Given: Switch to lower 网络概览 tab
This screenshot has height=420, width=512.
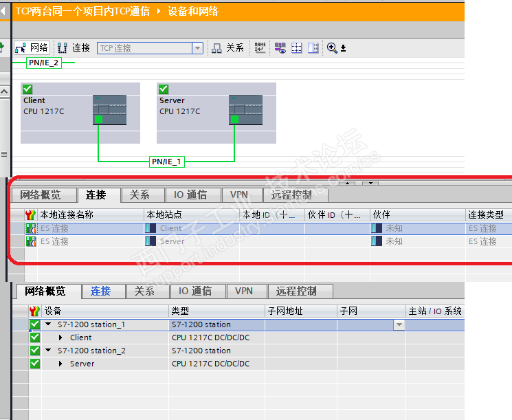Looking at the screenshot, I should pos(49,291).
